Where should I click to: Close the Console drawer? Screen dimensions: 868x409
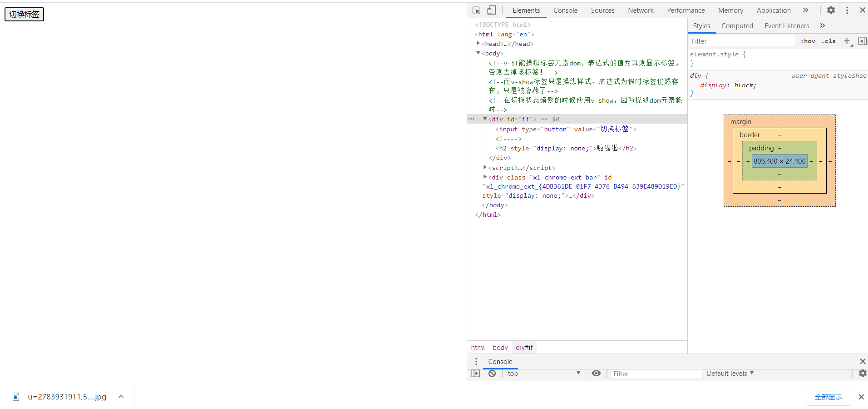pyautogui.click(x=862, y=361)
